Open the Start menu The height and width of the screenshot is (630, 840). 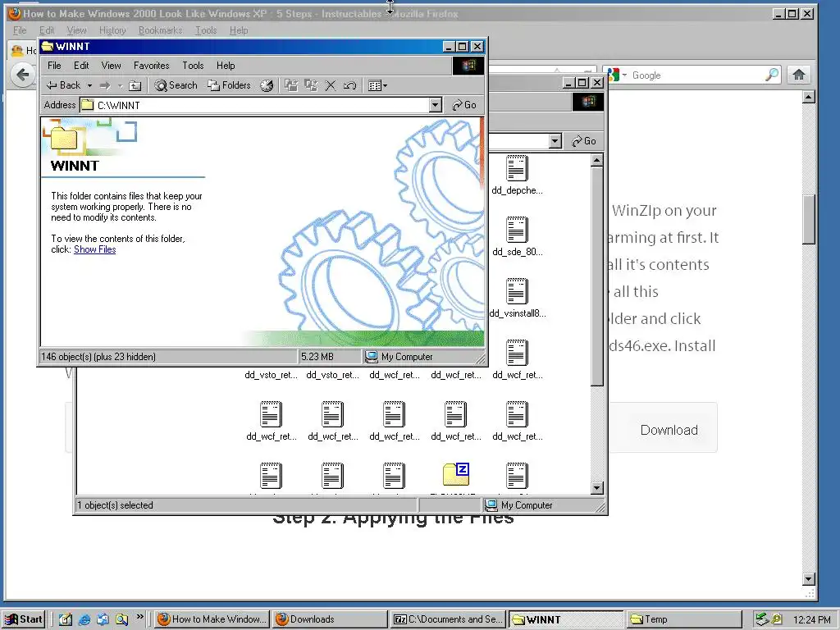coord(24,619)
